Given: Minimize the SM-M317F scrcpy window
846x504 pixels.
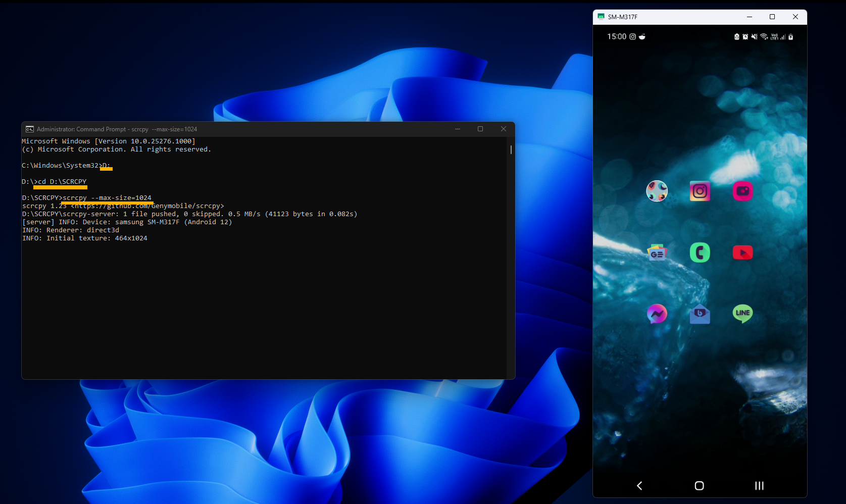Looking at the screenshot, I should click(x=750, y=17).
